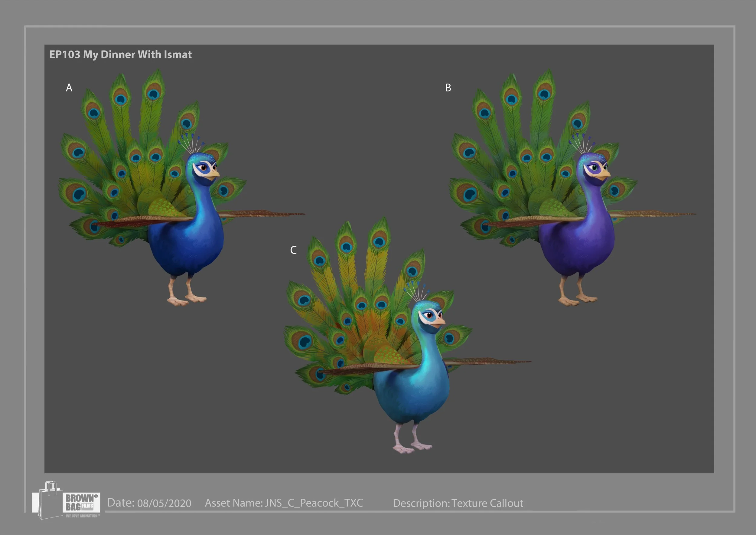Click the letter C label
This screenshot has height=535, width=756.
coord(293,250)
